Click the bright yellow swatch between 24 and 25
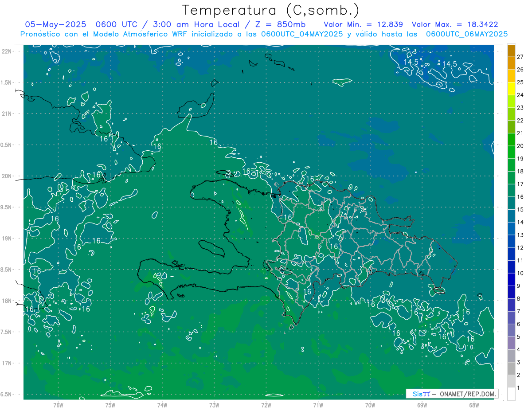This screenshot has height=411, width=532. [511, 89]
